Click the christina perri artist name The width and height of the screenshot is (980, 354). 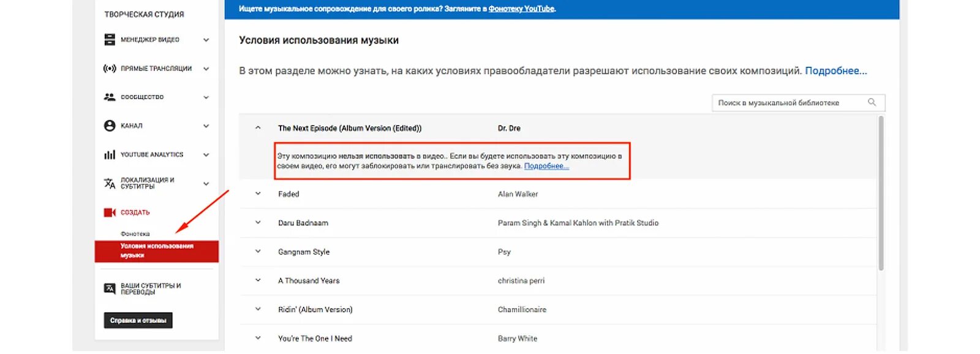click(x=521, y=280)
